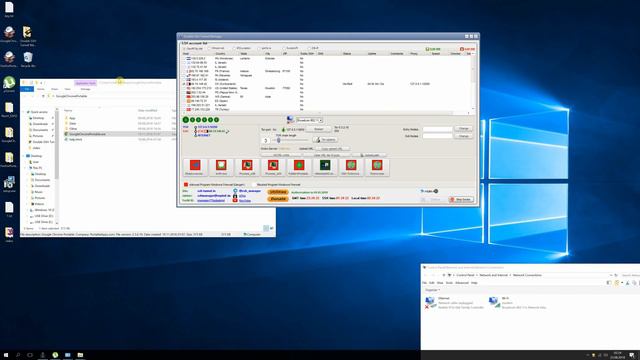Click the large first green status circle

(186, 120)
